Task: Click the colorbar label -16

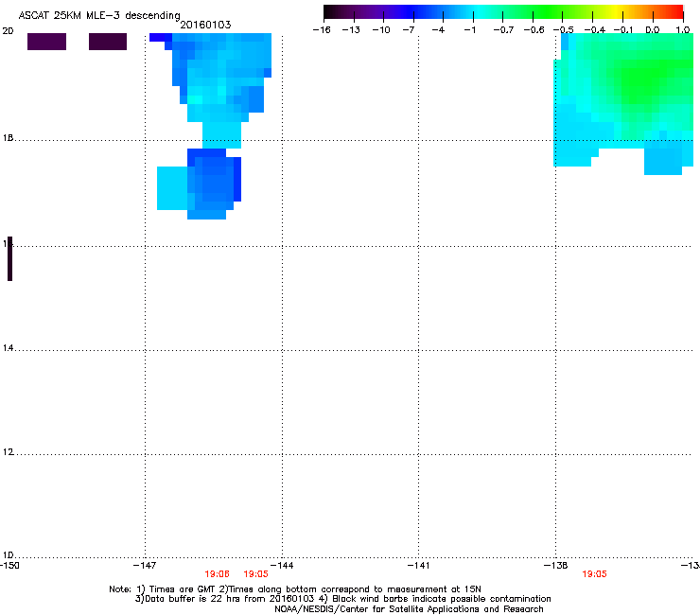Action: tap(322, 30)
